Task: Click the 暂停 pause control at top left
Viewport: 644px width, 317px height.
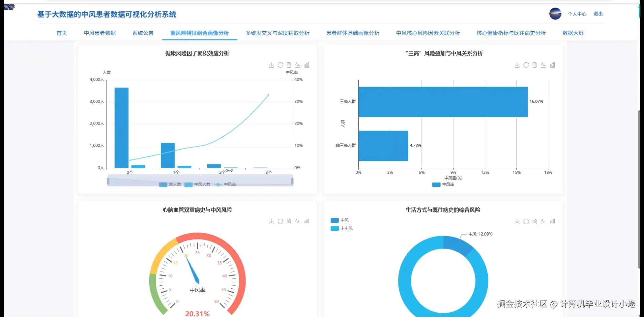Action: (x=9, y=7)
